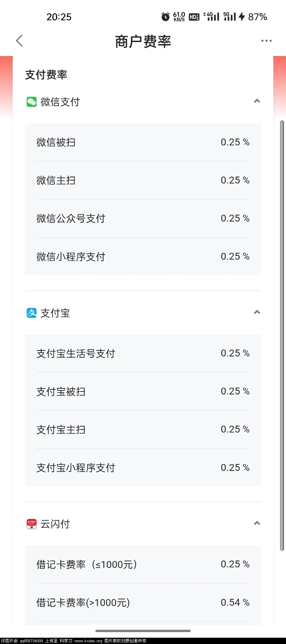Tap the UnionPay 云闪付 logo icon

32,524
